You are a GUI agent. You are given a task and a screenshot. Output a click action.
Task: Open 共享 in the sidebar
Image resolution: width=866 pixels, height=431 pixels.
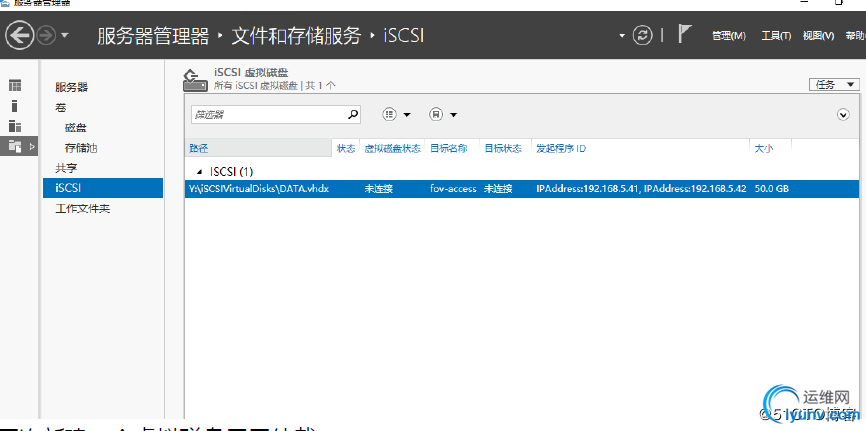pyautogui.click(x=66, y=168)
